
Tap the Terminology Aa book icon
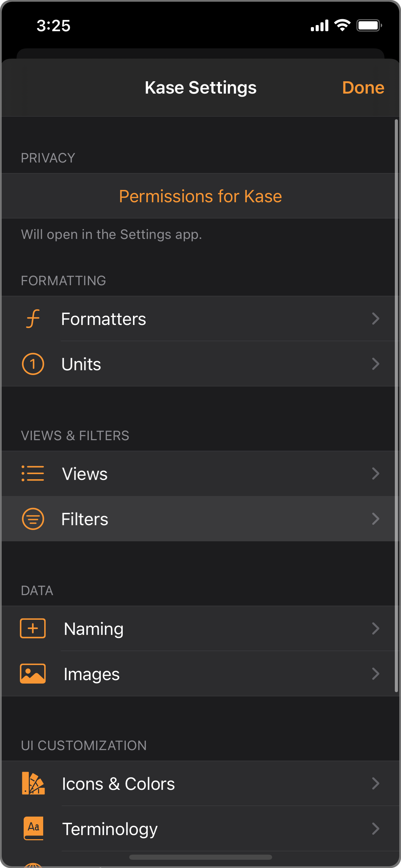(34, 829)
